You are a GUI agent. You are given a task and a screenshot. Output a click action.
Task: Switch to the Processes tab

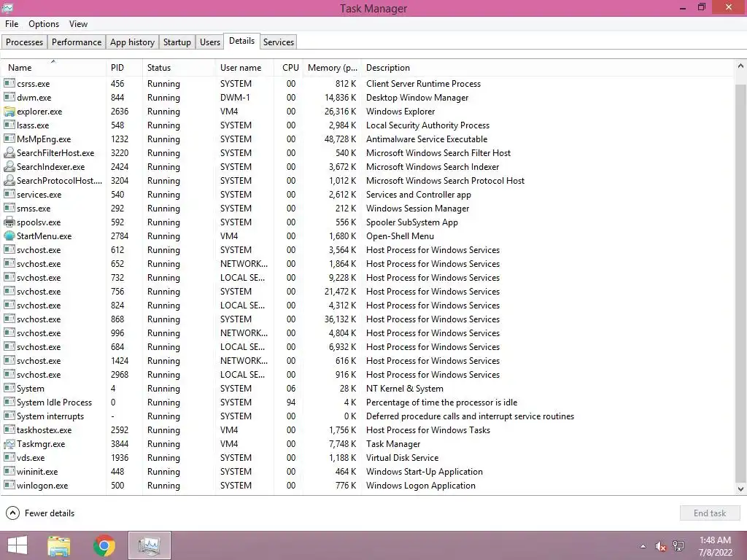point(24,42)
